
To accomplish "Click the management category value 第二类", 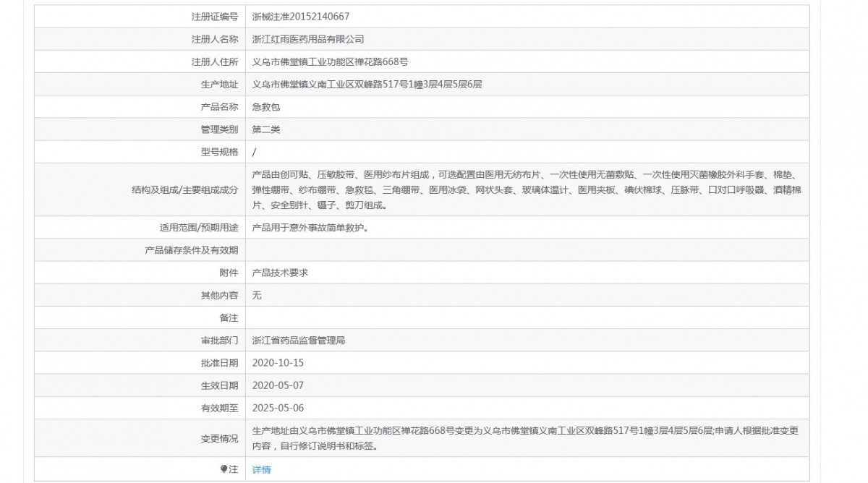I will pyautogui.click(x=265, y=129).
